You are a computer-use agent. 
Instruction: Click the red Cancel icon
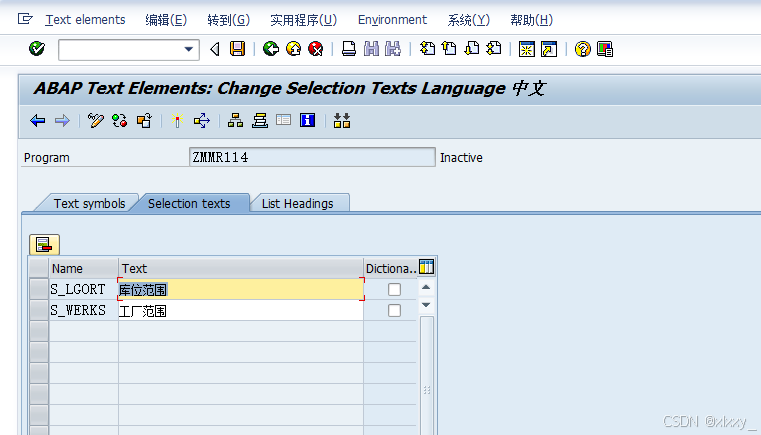[316, 49]
